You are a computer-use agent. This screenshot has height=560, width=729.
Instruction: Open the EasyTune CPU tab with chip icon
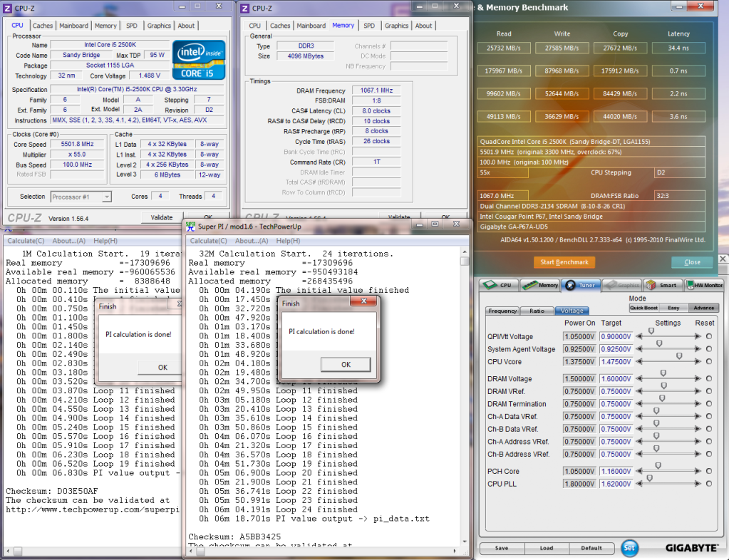[x=498, y=285]
